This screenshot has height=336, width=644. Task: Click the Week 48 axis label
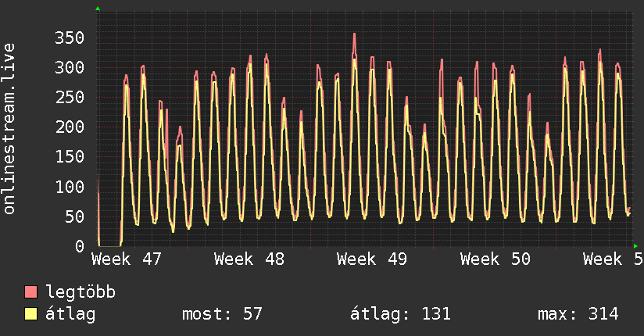click(249, 259)
